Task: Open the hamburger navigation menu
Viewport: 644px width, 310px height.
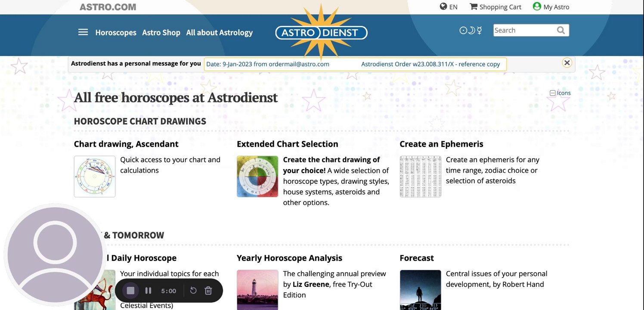Action: tap(83, 32)
